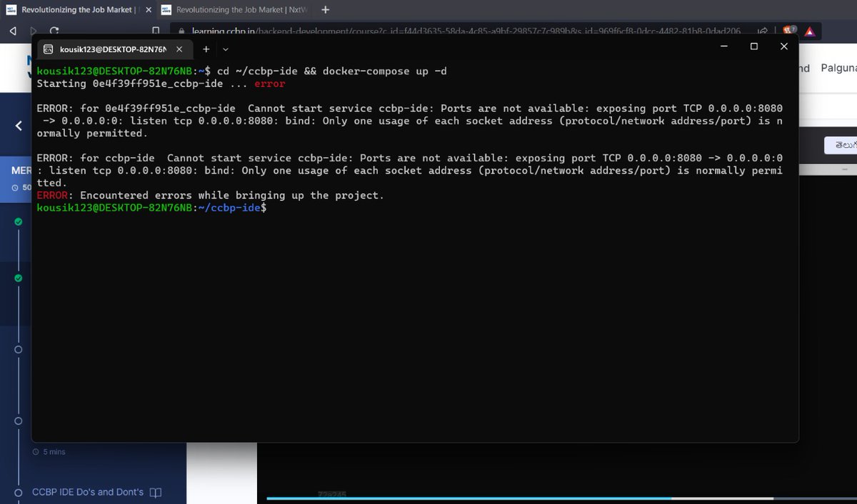The height and width of the screenshot is (504, 857).
Task: Close the terminal window
Action: [x=783, y=46]
